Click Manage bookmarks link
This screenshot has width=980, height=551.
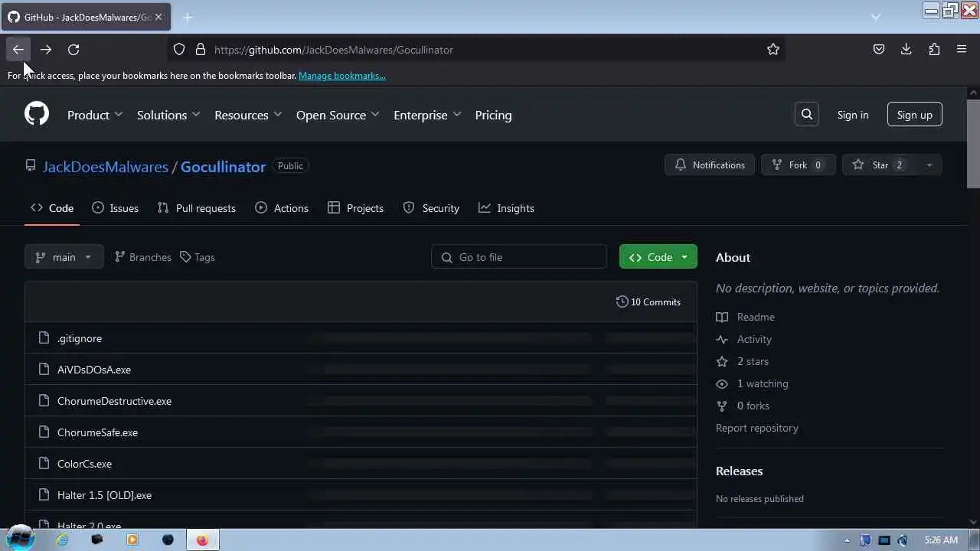click(342, 76)
